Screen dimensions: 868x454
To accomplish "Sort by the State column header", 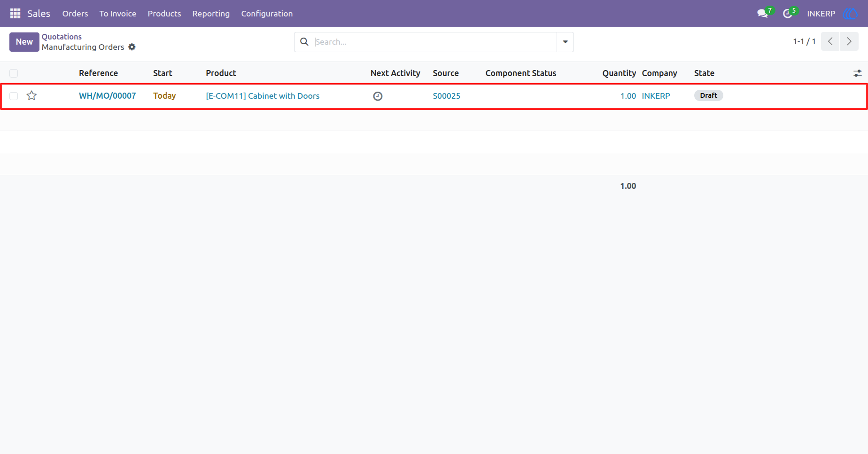I will 704,73.
